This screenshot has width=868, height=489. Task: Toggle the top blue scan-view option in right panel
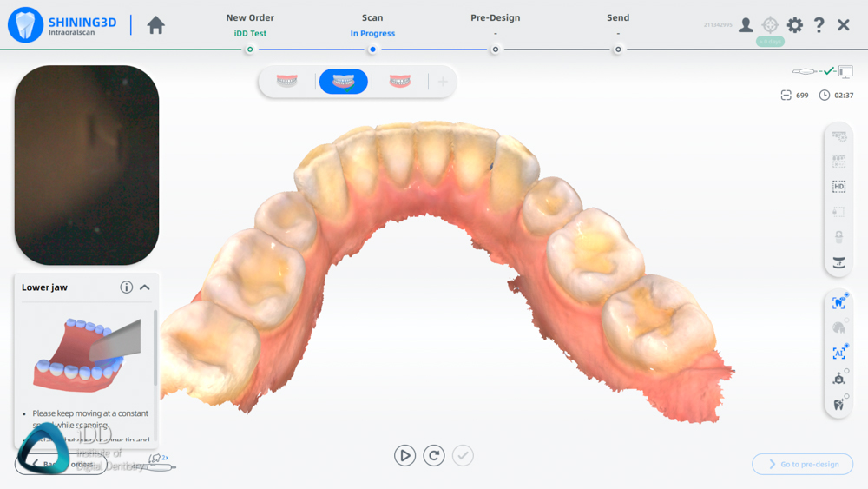(838, 303)
